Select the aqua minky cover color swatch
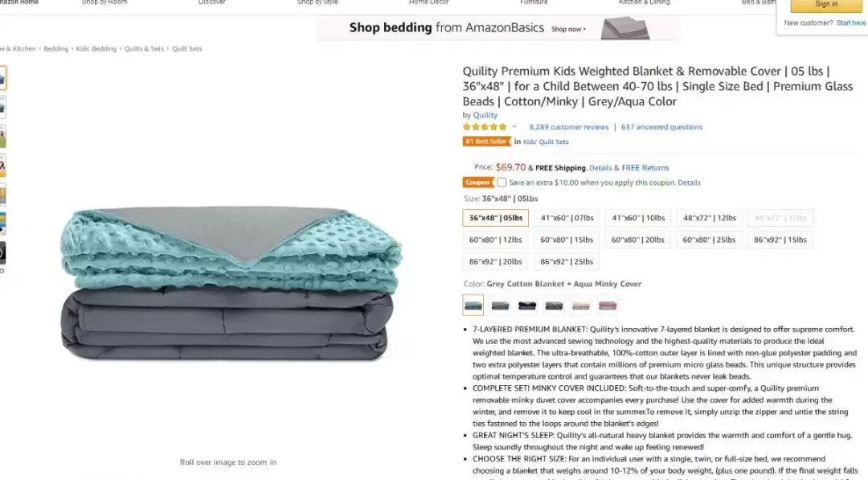The width and height of the screenshot is (868, 480). (473, 305)
